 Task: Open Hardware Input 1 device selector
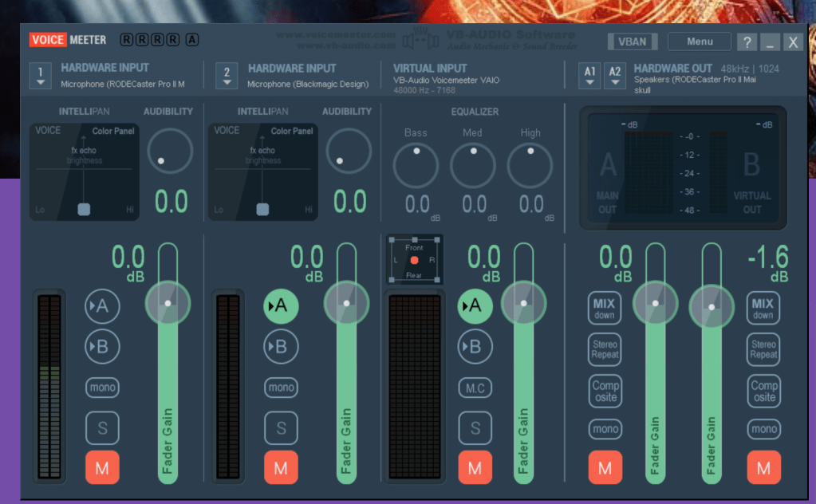tap(40, 76)
